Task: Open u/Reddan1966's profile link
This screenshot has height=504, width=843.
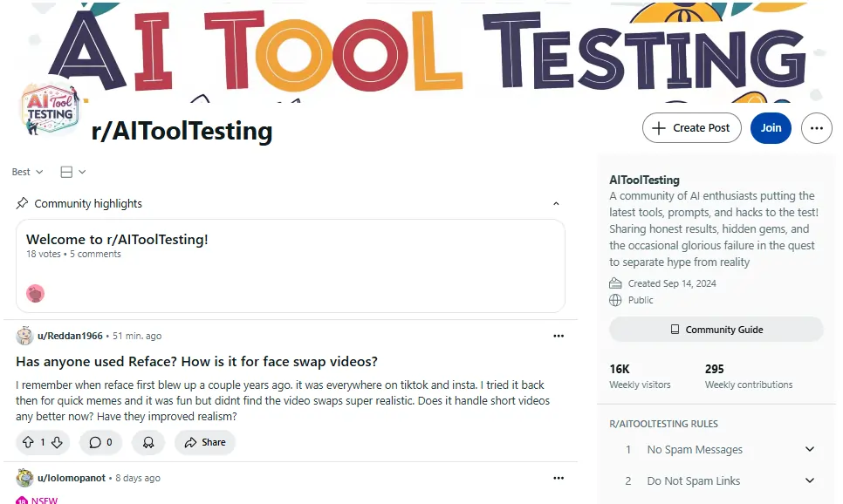Action: [x=70, y=336]
